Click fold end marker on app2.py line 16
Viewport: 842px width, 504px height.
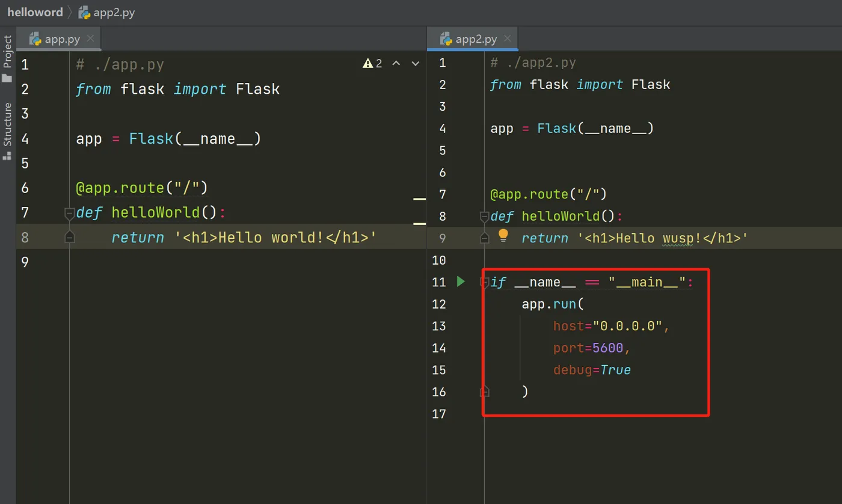(484, 392)
